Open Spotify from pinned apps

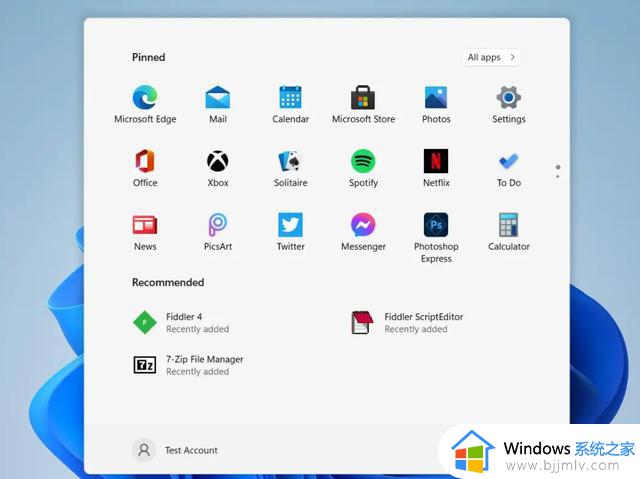(363, 168)
